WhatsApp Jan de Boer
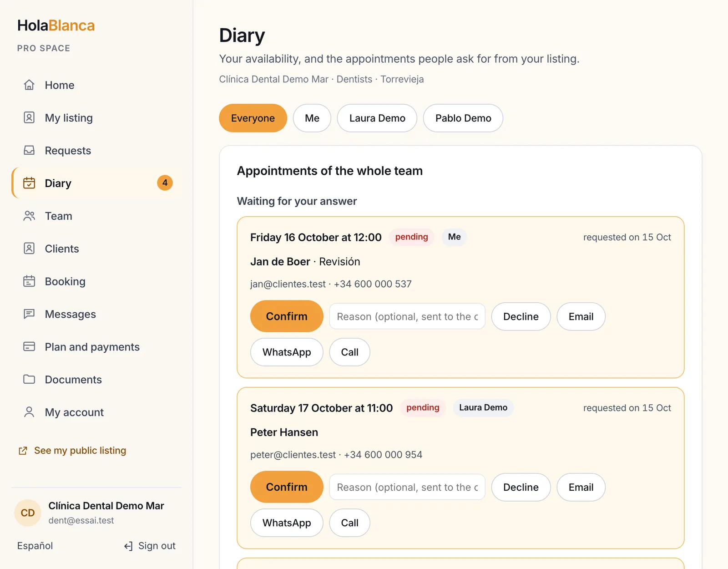728x569 pixels. click(x=287, y=352)
